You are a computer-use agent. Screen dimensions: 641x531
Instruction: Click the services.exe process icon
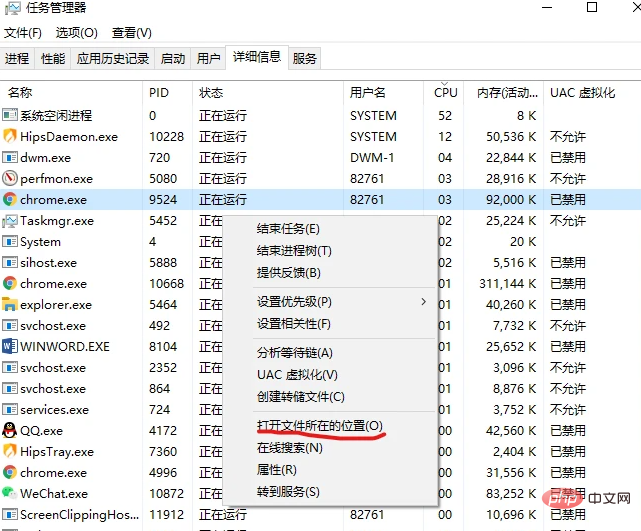[x=10, y=409]
